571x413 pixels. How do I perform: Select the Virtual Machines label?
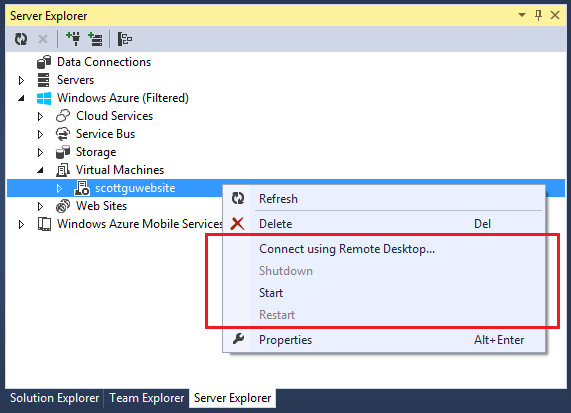(120, 170)
